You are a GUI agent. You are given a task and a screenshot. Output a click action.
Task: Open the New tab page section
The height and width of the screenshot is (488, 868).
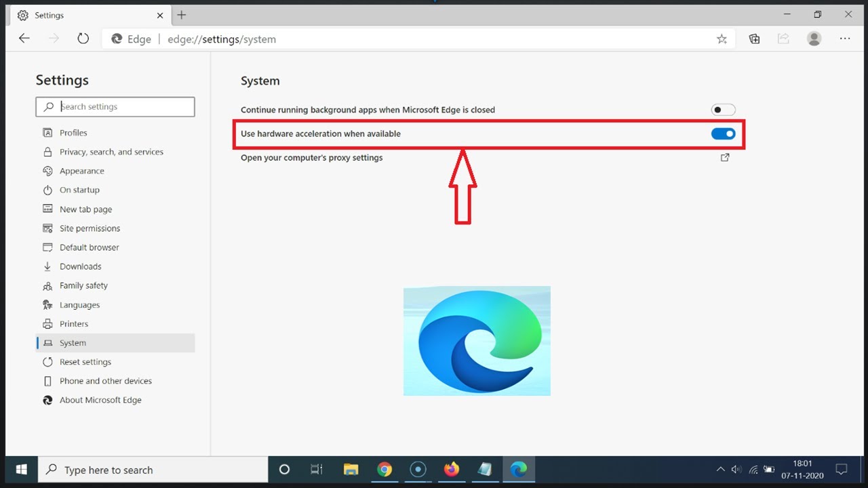pyautogui.click(x=115, y=209)
